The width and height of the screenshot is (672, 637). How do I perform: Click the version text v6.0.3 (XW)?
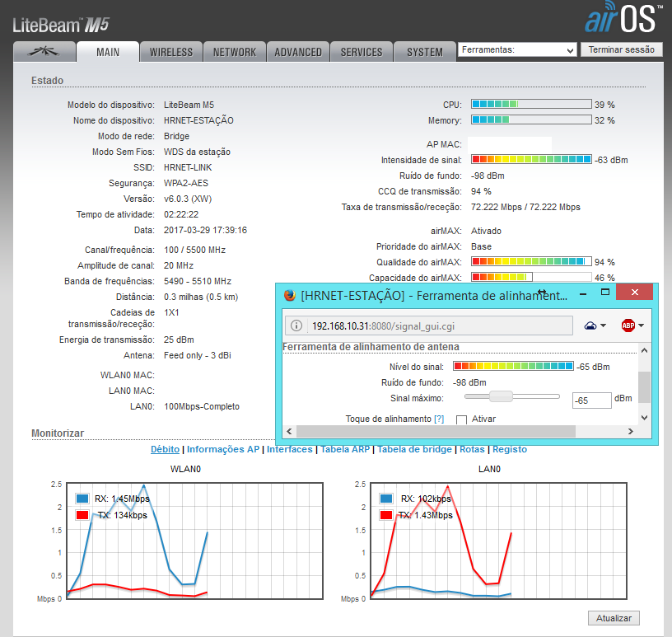(x=188, y=199)
